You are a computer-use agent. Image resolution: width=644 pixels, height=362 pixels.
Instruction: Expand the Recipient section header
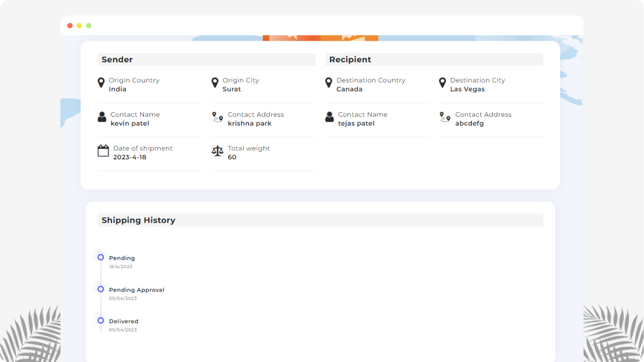tap(434, 59)
